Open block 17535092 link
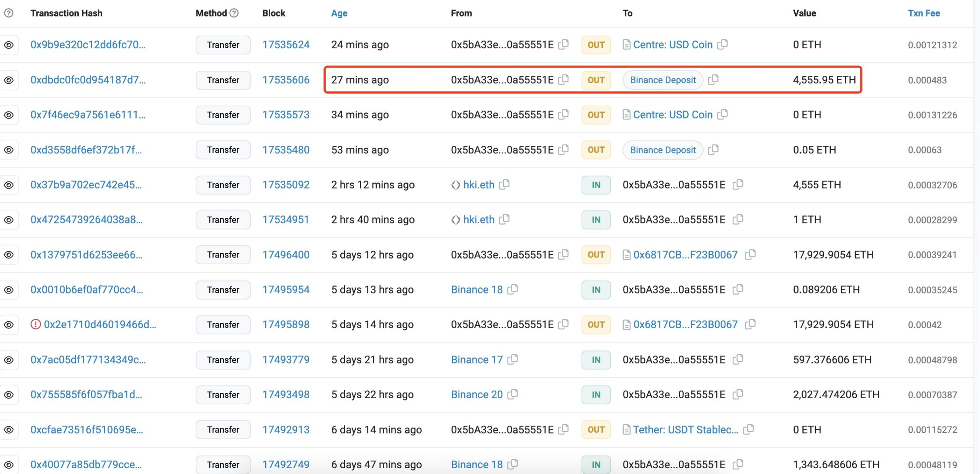980x474 pixels. (x=286, y=185)
